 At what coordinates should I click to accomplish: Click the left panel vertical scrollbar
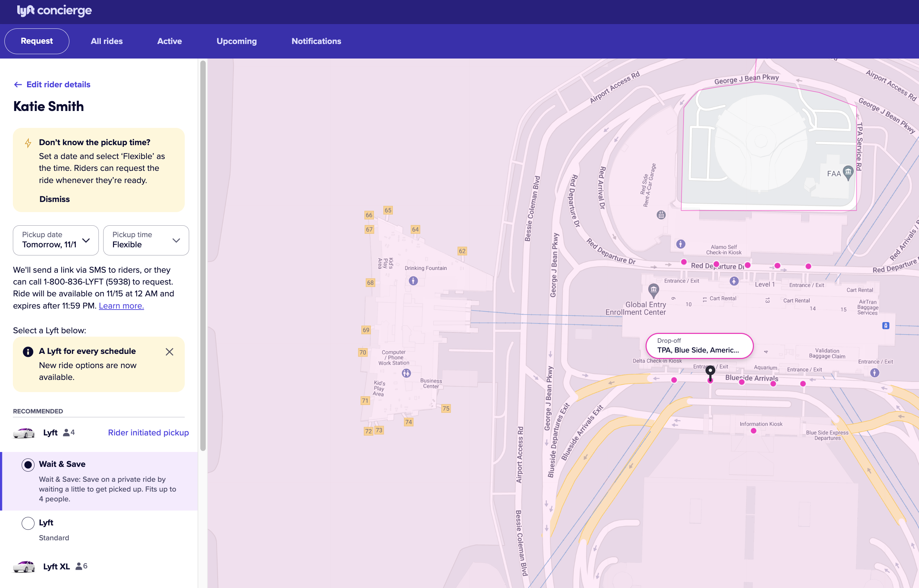pos(203,256)
